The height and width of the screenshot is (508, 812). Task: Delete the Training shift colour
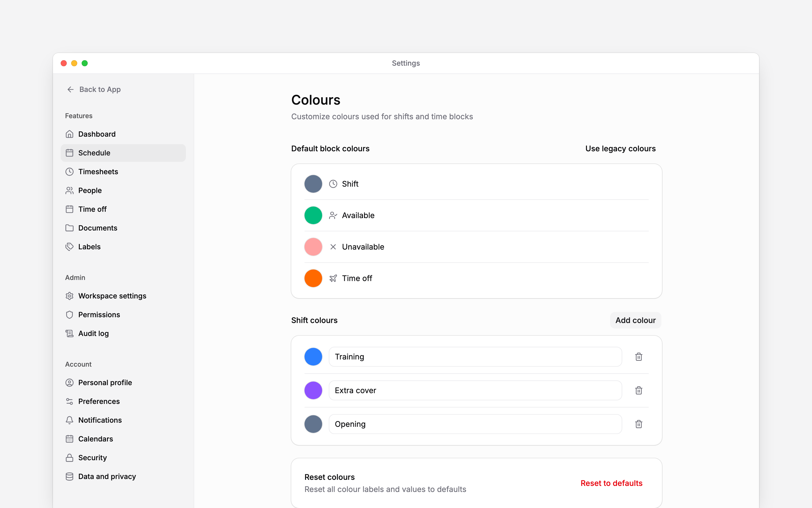pos(639,357)
